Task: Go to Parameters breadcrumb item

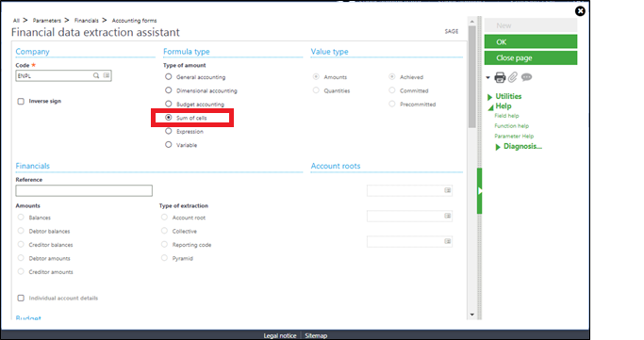Action: point(47,21)
